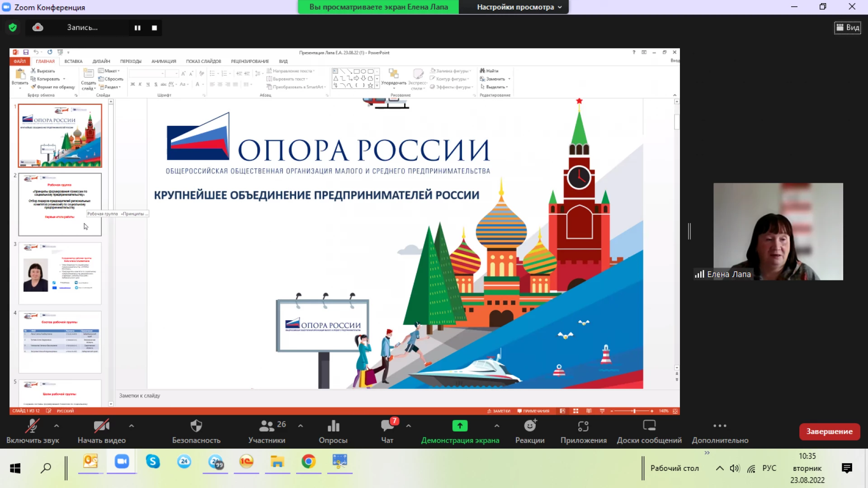Click the Вид view button in Zoom
Screen dimensions: 868x488
pos(848,28)
